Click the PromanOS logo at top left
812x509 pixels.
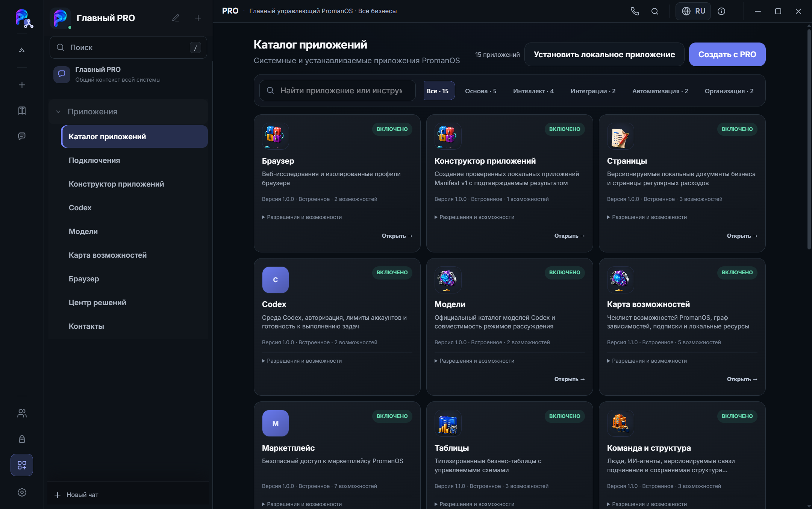point(24,18)
